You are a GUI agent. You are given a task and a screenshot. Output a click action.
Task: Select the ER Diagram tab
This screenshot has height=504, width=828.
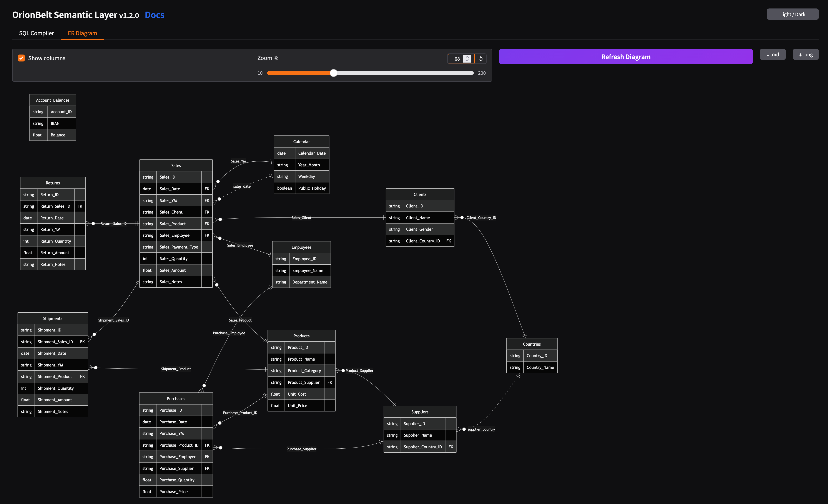click(x=82, y=33)
